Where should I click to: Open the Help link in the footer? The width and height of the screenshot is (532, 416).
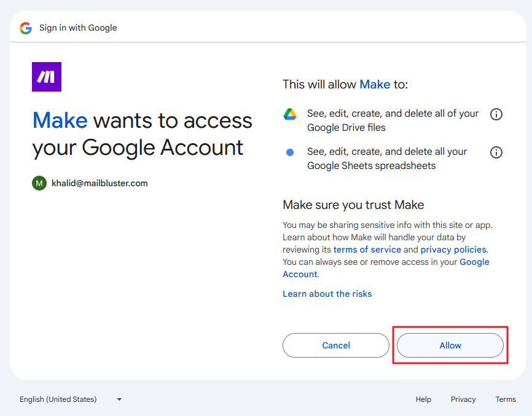(x=423, y=399)
